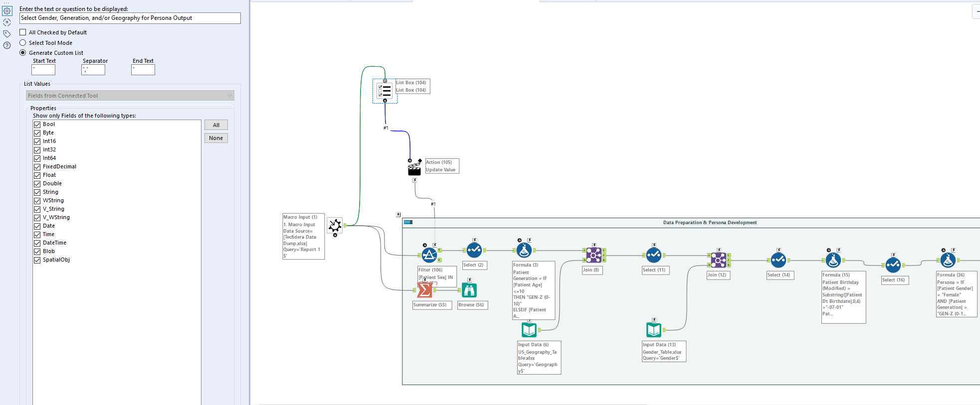Uncheck the FixedDecimal field type
This screenshot has height=405, width=980.
tap(37, 167)
